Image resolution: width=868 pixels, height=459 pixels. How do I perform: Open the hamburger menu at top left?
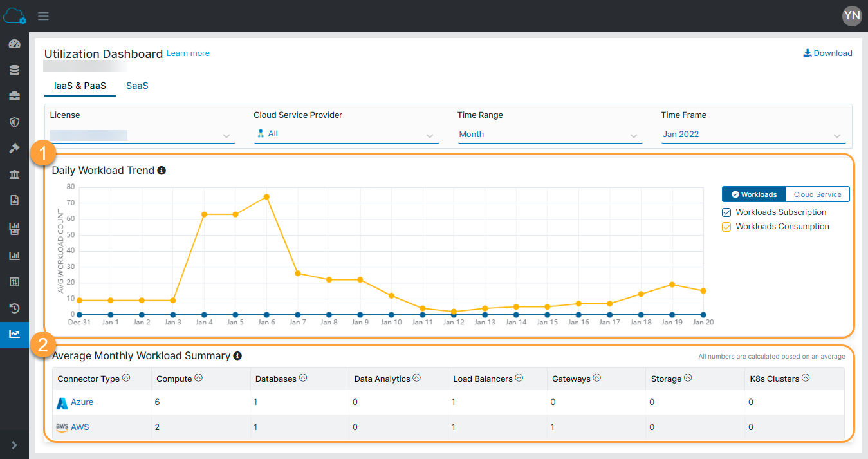point(43,16)
